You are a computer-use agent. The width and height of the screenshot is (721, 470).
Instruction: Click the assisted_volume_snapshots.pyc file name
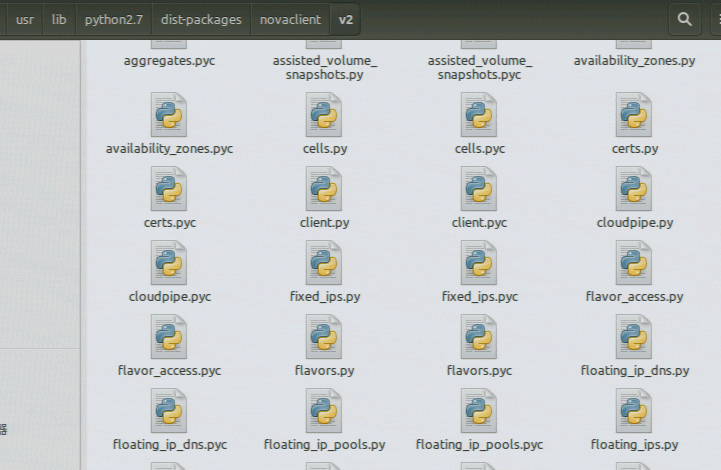480,67
